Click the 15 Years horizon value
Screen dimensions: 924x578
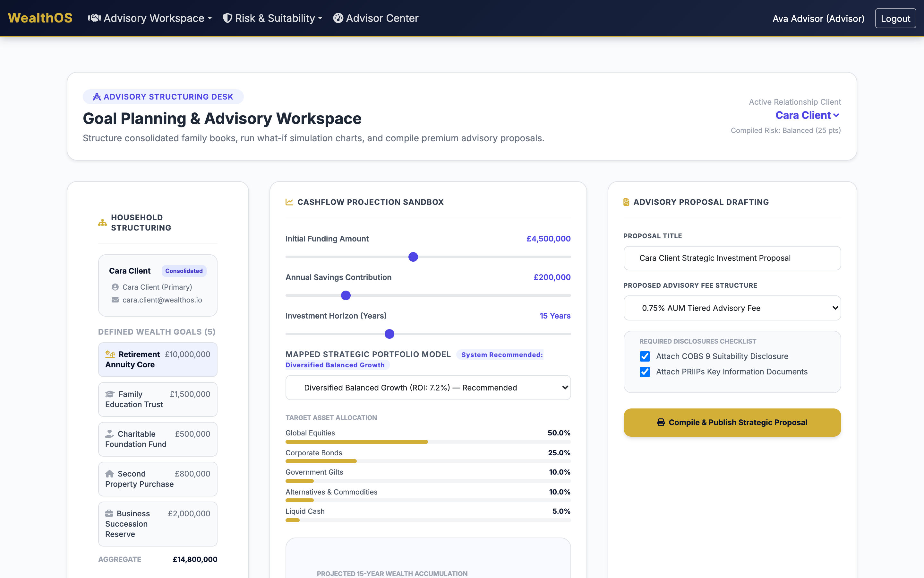pyautogui.click(x=555, y=316)
